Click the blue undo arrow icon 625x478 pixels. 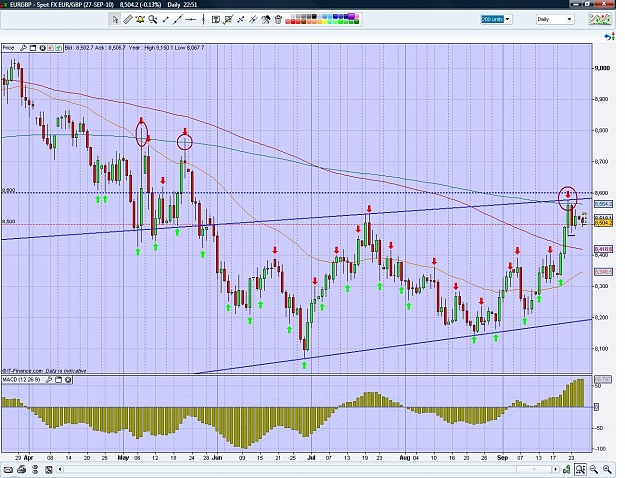click(x=609, y=37)
